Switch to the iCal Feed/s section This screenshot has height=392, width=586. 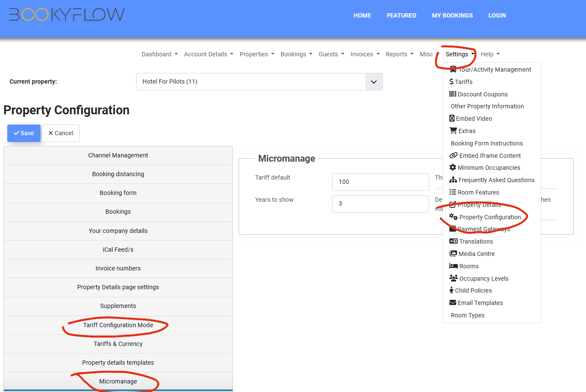(x=118, y=250)
